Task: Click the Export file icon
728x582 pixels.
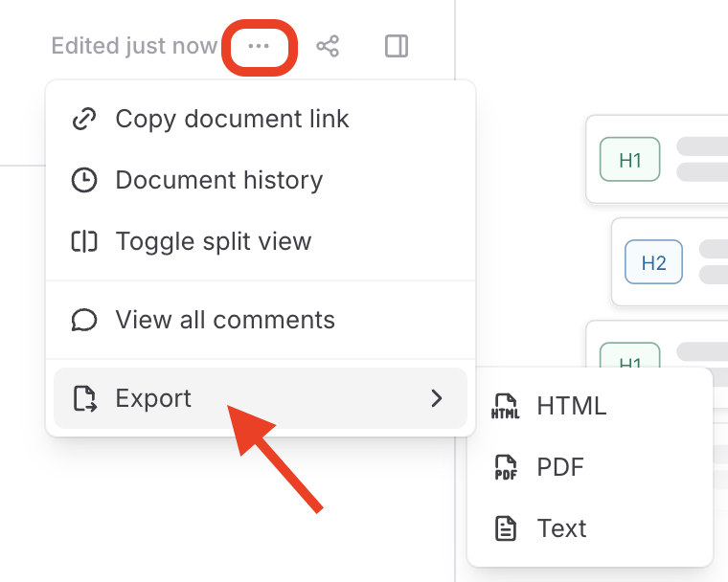Action: [84, 398]
